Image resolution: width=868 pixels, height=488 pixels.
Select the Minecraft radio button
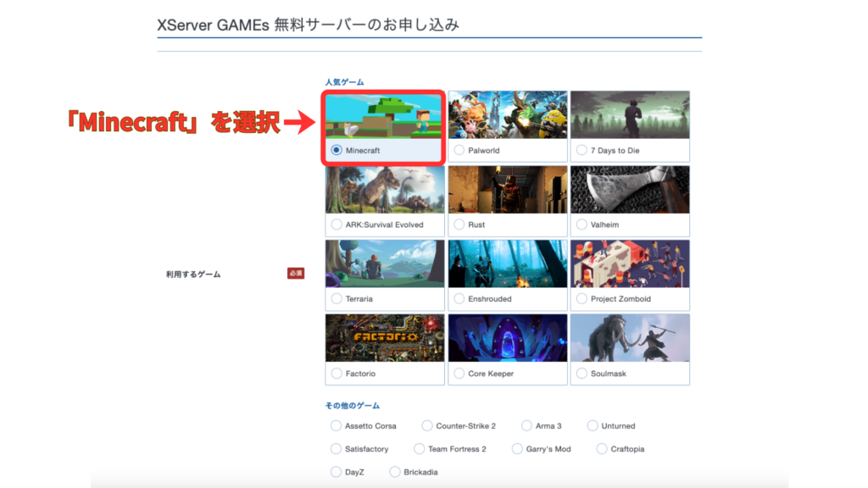pyautogui.click(x=337, y=150)
